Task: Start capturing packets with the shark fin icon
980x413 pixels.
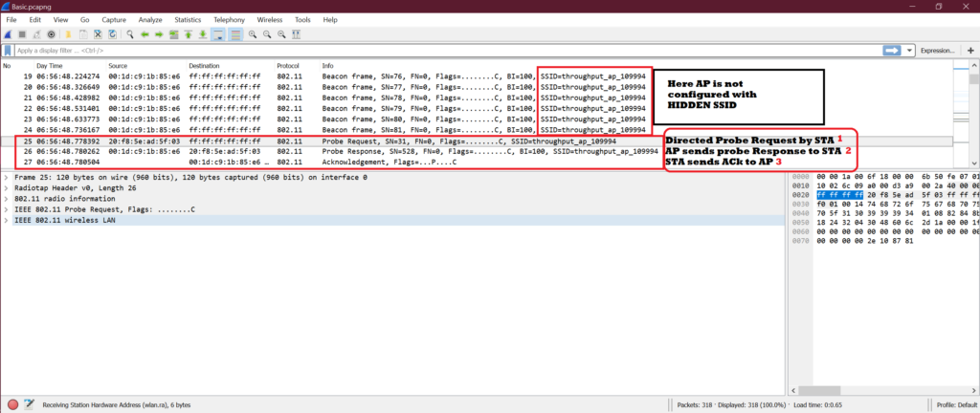Action: [8, 34]
